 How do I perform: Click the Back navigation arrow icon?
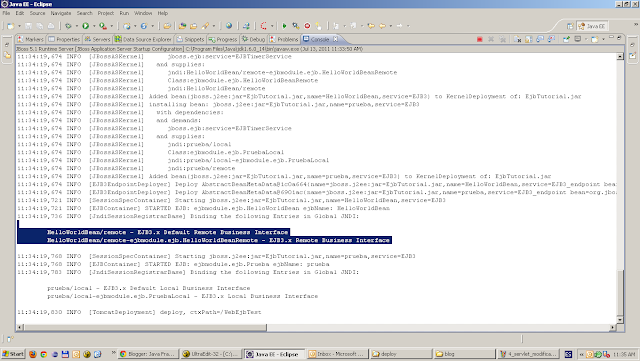382,26
